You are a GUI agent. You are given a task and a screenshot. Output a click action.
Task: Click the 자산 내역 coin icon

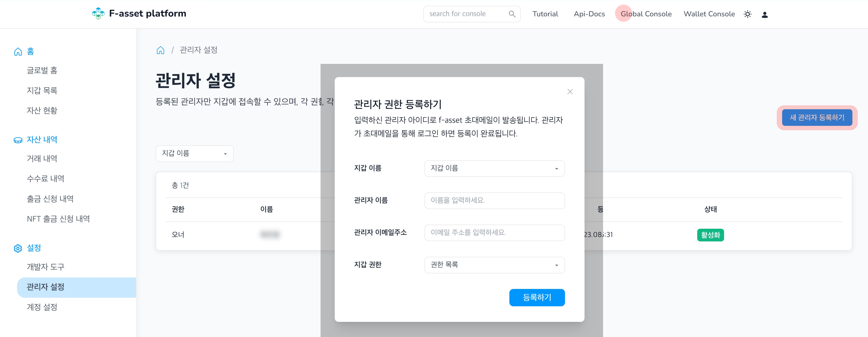click(18, 140)
